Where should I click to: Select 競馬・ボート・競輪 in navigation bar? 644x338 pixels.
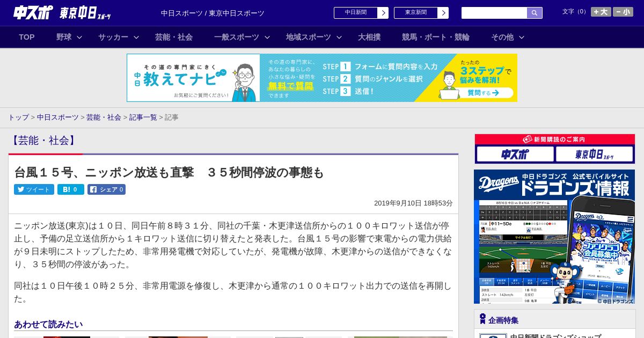click(436, 37)
